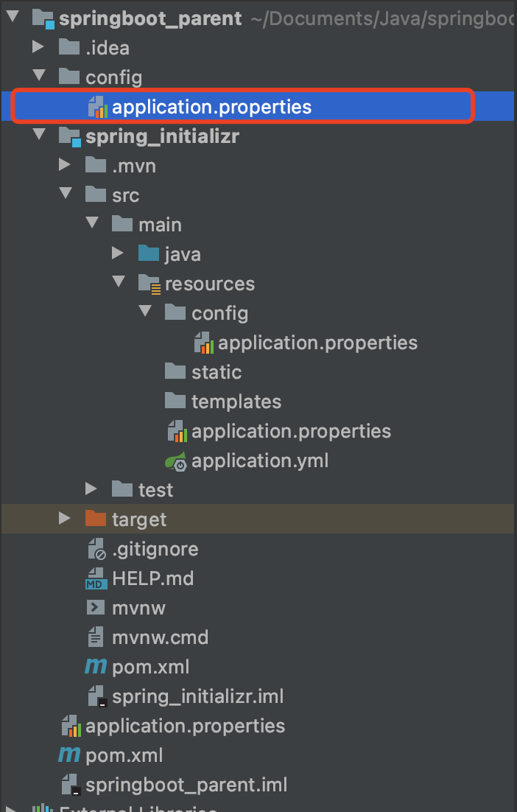Select the spring_initializr.iml file name
Screen dimensions: 517x812
[198, 696]
